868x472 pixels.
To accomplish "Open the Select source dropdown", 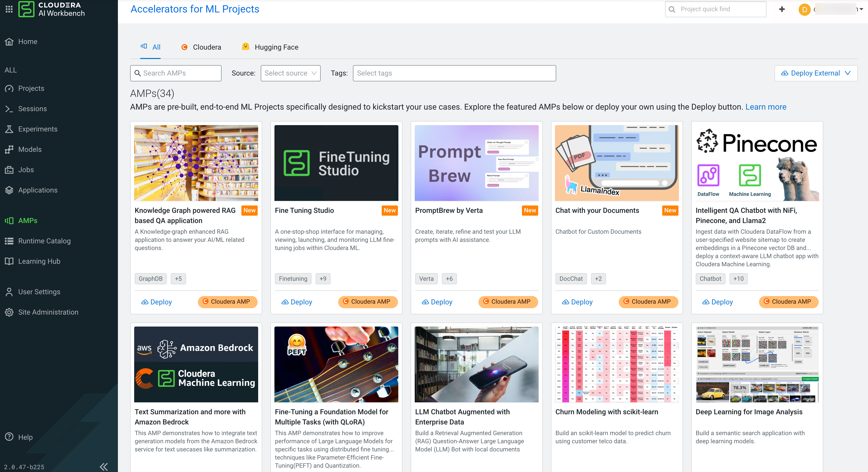I will 290,73.
